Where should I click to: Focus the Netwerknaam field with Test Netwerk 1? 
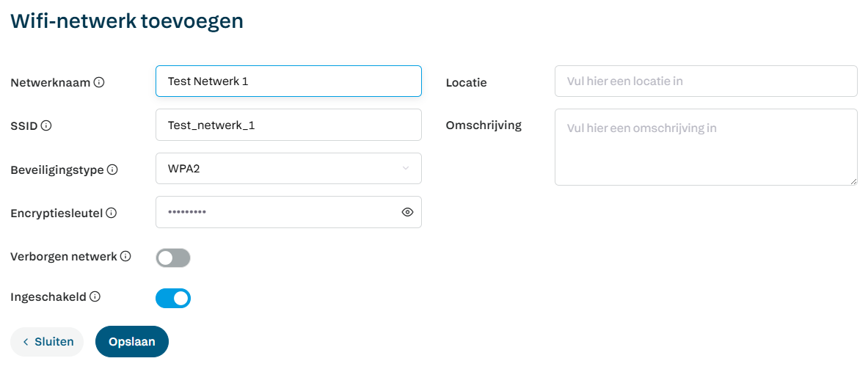(x=288, y=81)
